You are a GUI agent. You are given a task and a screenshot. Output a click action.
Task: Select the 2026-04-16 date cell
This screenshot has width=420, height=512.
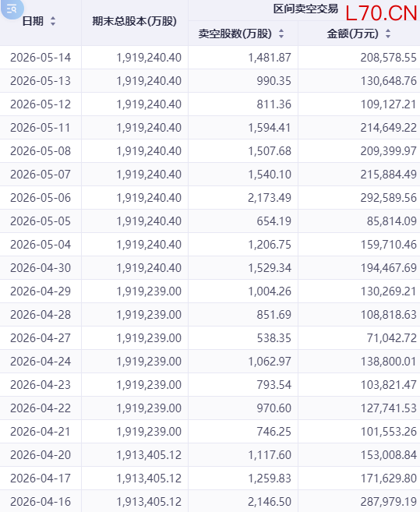pyautogui.click(x=41, y=502)
